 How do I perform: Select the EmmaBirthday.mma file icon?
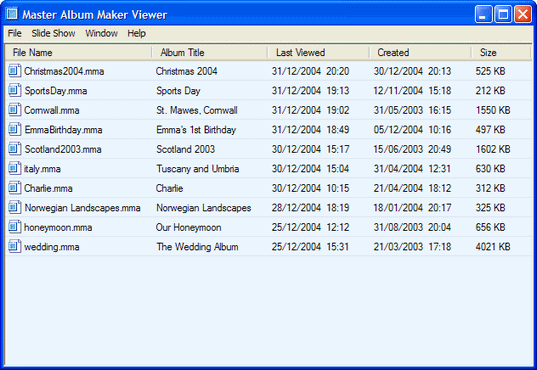click(x=15, y=130)
